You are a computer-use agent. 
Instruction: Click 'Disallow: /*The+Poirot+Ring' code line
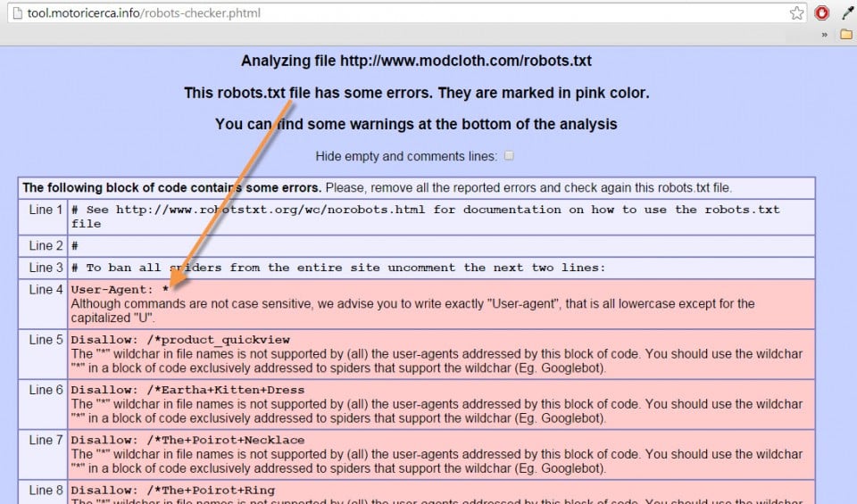[x=172, y=491]
